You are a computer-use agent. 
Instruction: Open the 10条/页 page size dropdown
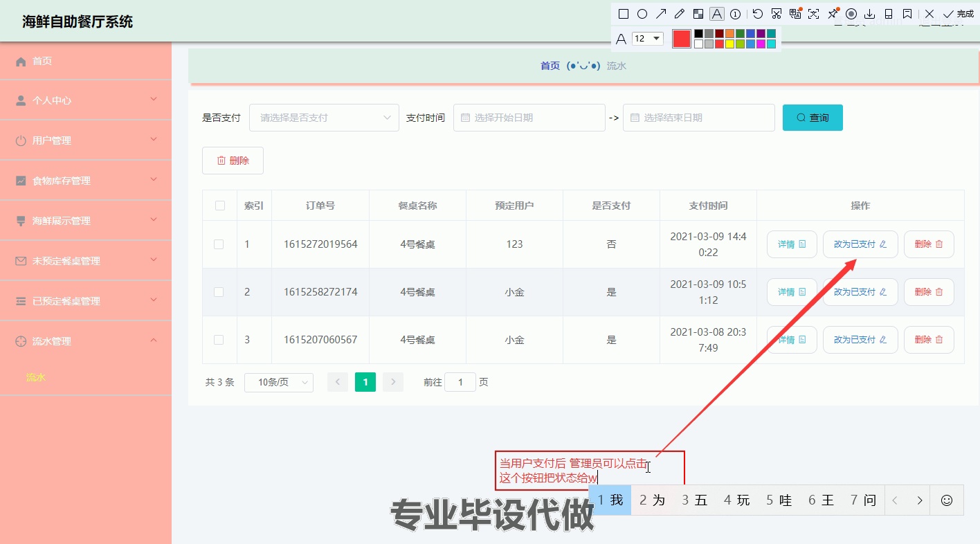(x=279, y=383)
